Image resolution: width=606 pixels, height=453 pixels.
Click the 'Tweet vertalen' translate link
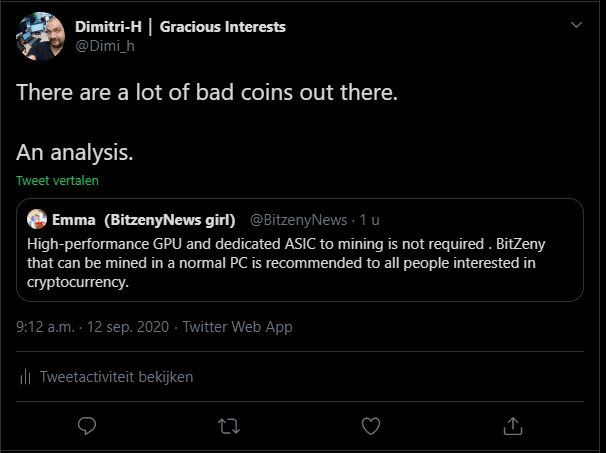[x=57, y=182]
